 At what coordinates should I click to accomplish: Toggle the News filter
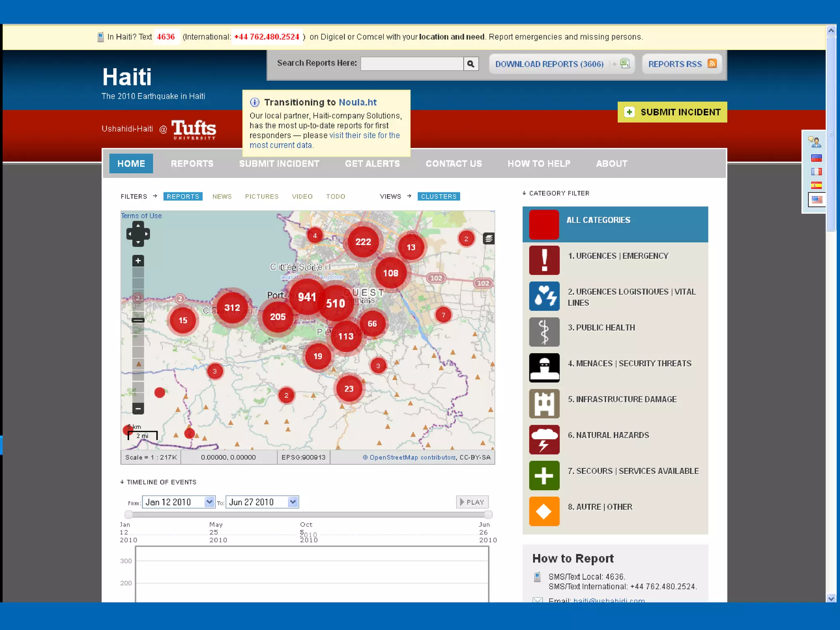click(x=222, y=196)
